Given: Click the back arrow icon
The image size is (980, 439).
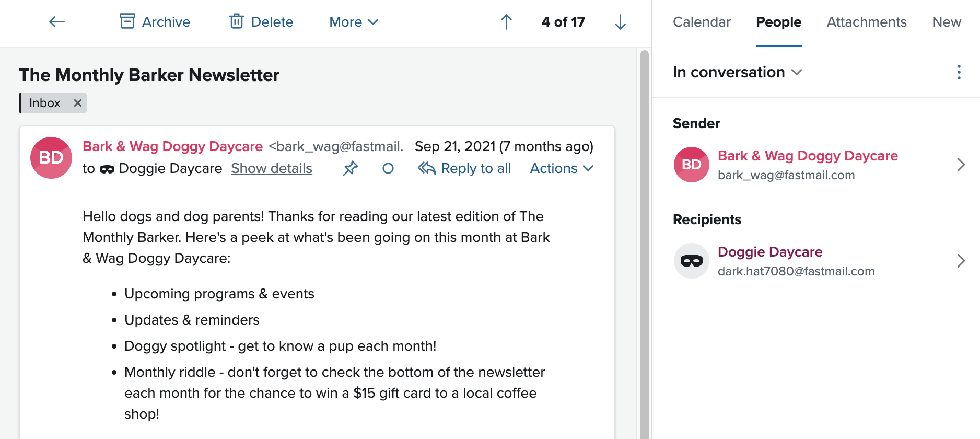Looking at the screenshot, I should tap(56, 22).
